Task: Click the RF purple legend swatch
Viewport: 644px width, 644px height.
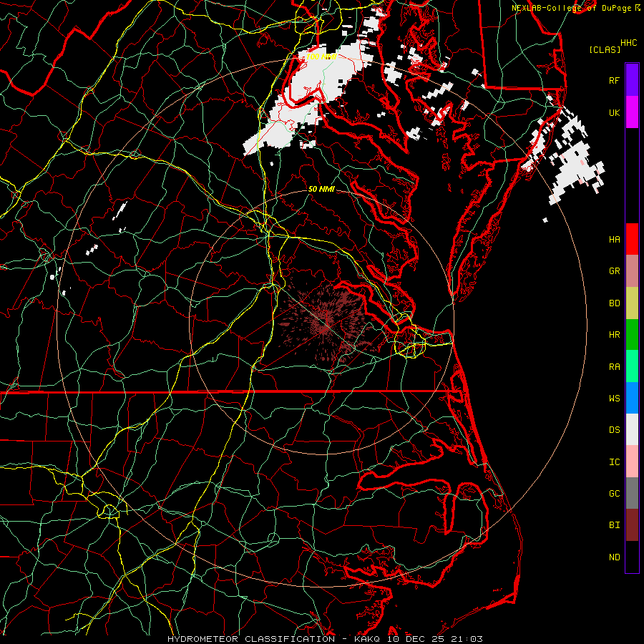Action: pyautogui.click(x=632, y=80)
